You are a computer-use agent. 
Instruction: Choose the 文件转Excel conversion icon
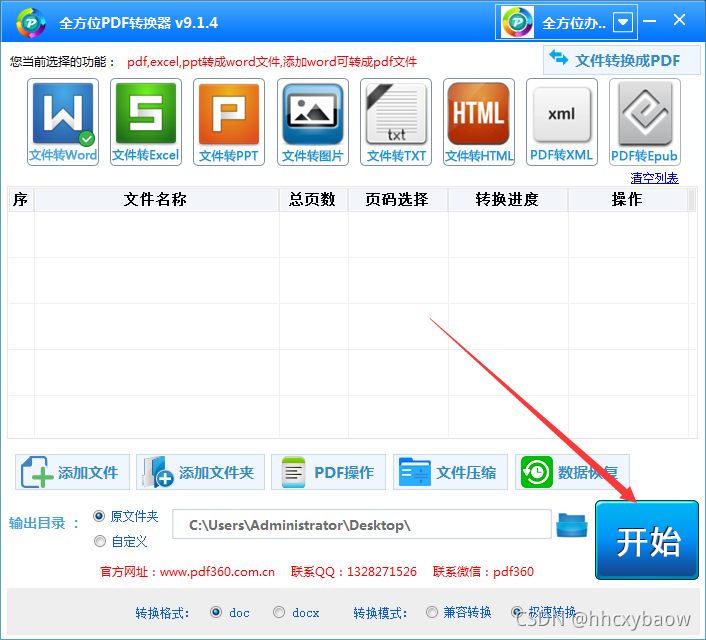point(146,122)
